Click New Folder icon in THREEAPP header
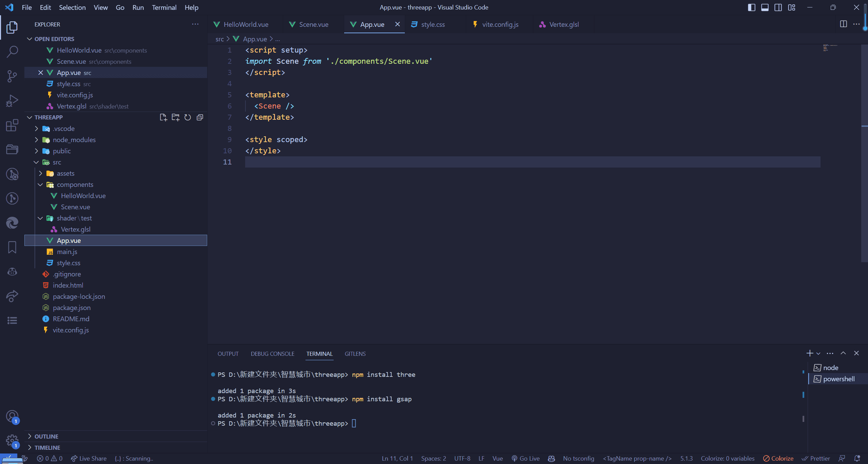 (175, 117)
